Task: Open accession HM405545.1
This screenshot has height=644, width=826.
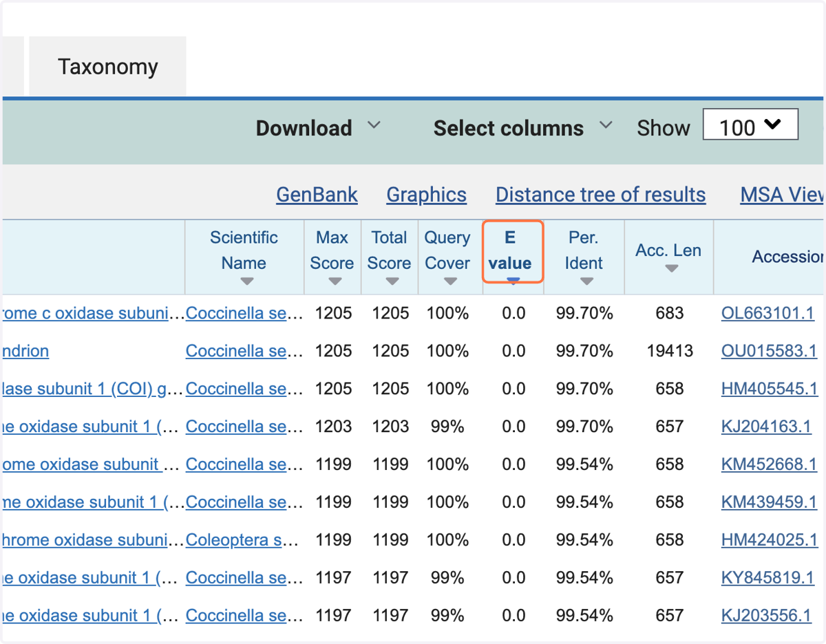Action: [x=770, y=389]
